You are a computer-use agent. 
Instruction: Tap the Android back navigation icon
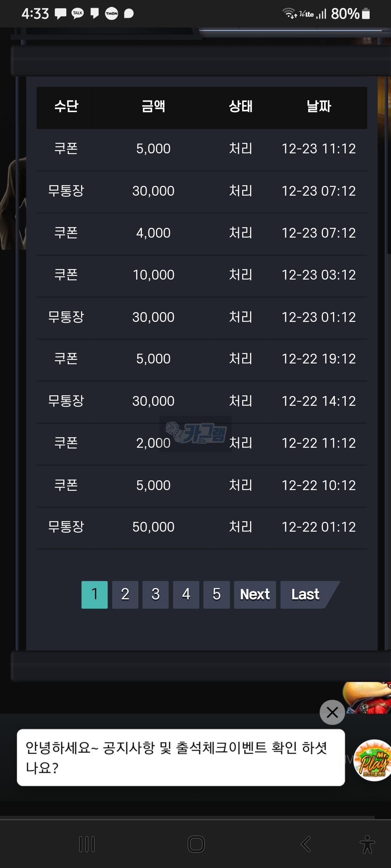point(306,844)
